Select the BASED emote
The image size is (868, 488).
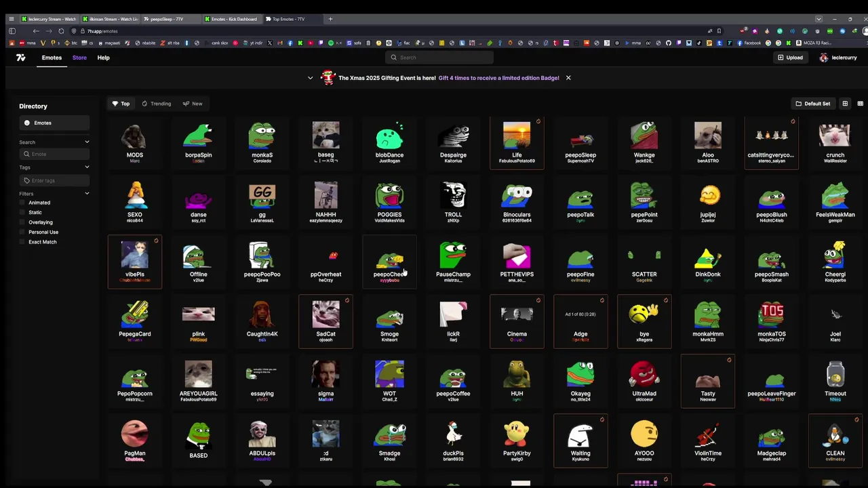[199, 441]
